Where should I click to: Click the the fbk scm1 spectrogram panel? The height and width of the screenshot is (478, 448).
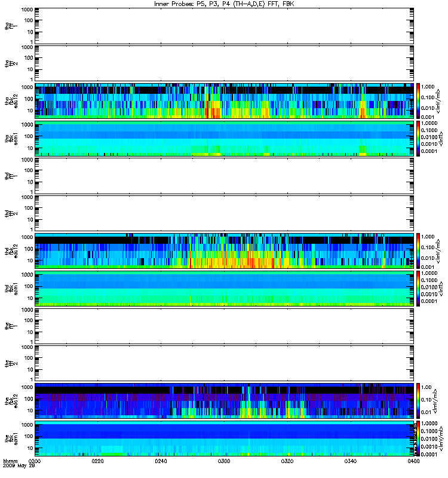click(225, 439)
